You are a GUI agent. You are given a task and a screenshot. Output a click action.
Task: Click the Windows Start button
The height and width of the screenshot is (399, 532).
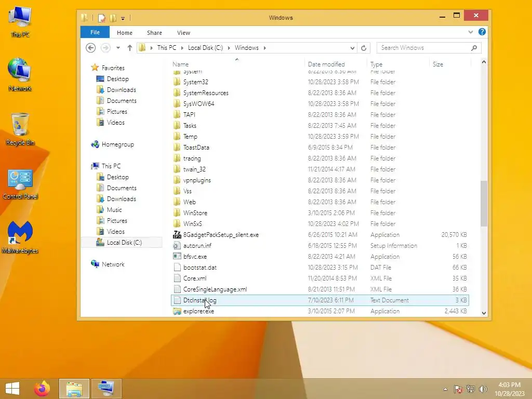pyautogui.click(x=12, y=389)
